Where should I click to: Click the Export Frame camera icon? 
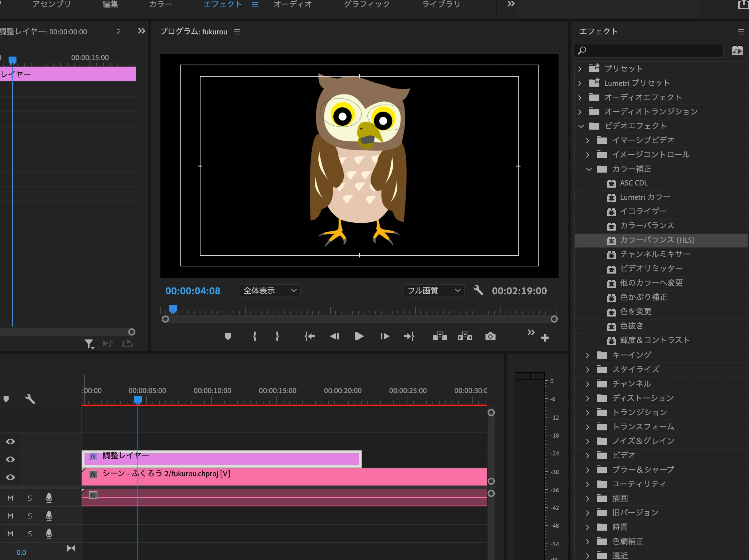490,336
